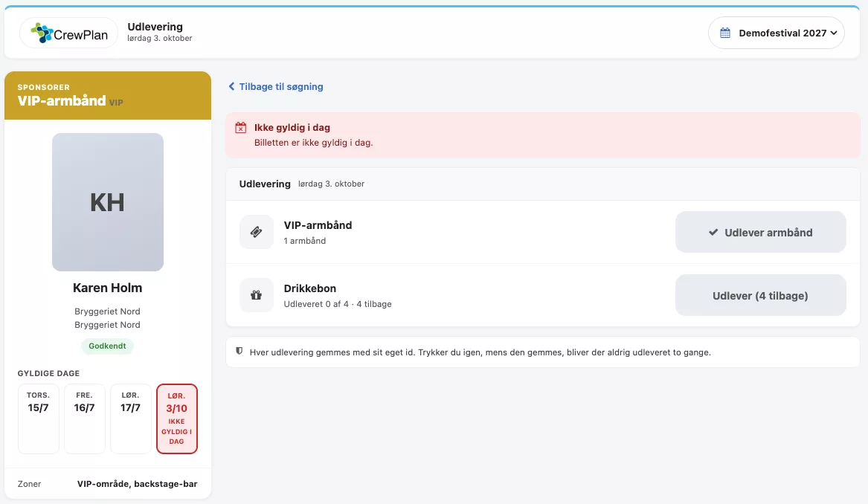Click the KH avatar placeholder
This screenshot has height=504, width=868.
(108, 202)
